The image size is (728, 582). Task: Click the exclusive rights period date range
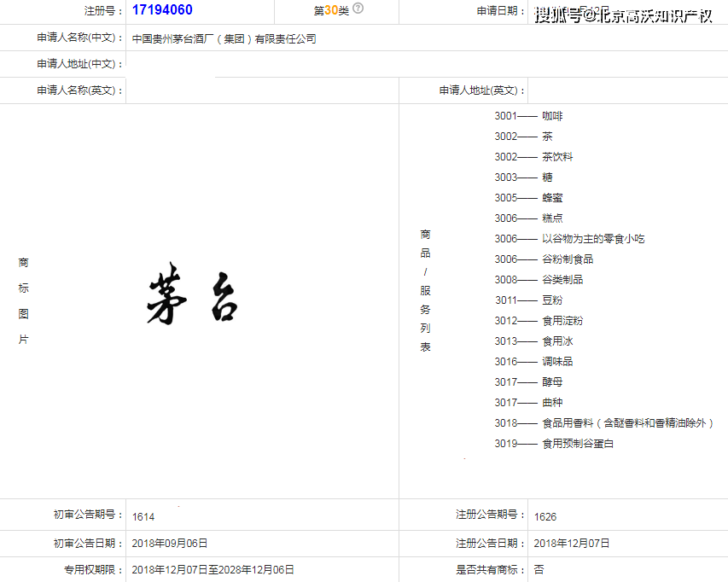tap(213, 569)
